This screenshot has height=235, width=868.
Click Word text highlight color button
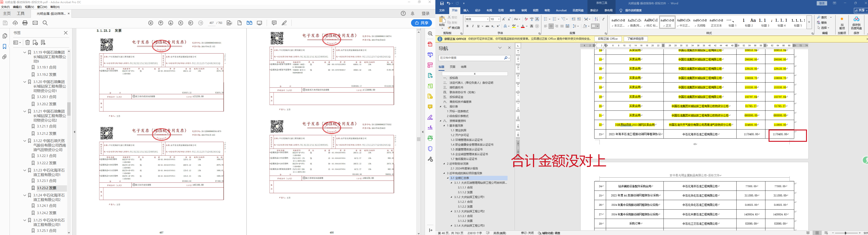[514, 26]
